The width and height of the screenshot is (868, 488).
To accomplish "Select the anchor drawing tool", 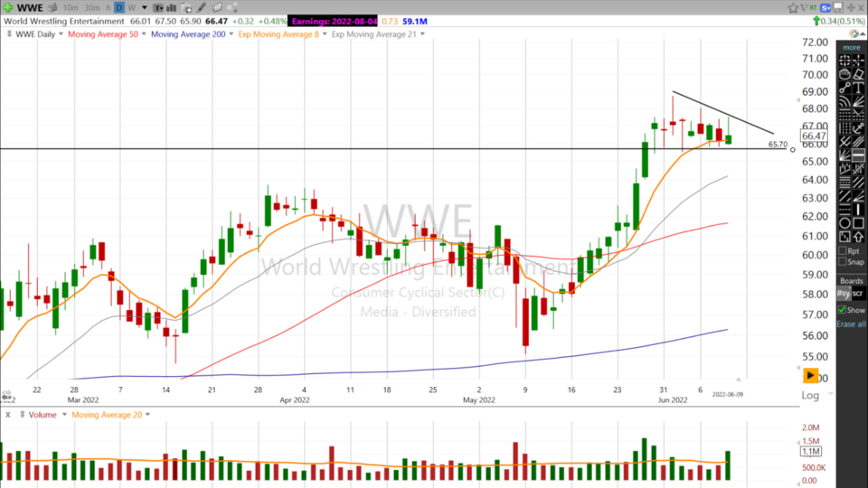I will coord(859,127).
